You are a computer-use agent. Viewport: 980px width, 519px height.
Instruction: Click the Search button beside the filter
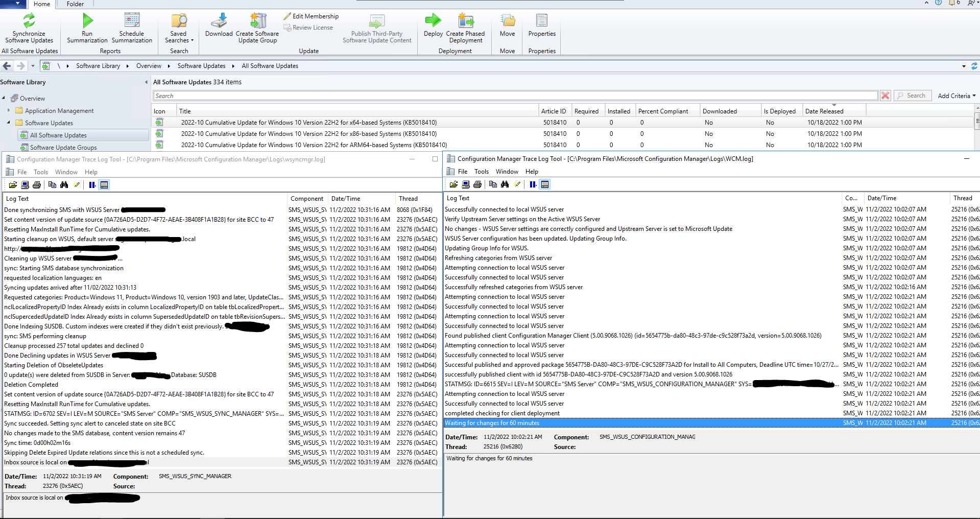[x=912, y=96]
